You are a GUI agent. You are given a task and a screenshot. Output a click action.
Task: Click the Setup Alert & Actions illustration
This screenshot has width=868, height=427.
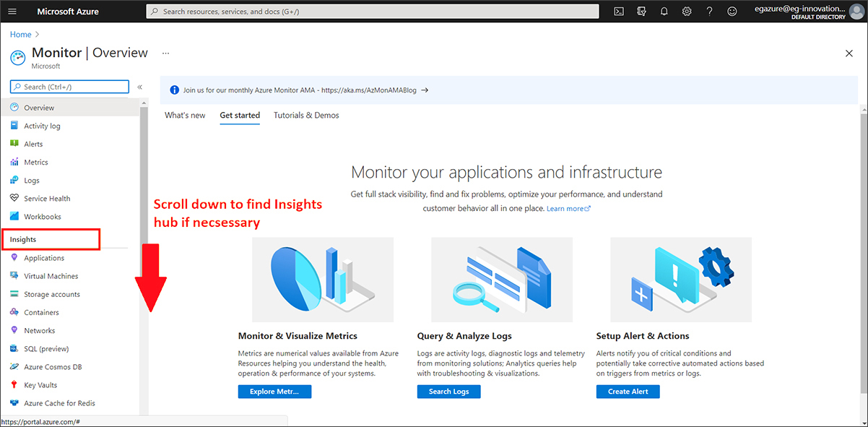681,280
